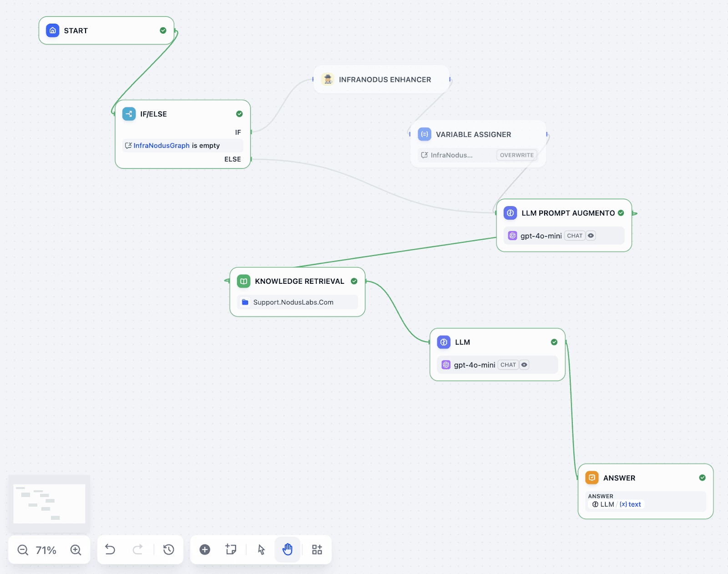Organize nodes with the layout icon
This screenshot has height=574, width=728.
tap(317, 549)
